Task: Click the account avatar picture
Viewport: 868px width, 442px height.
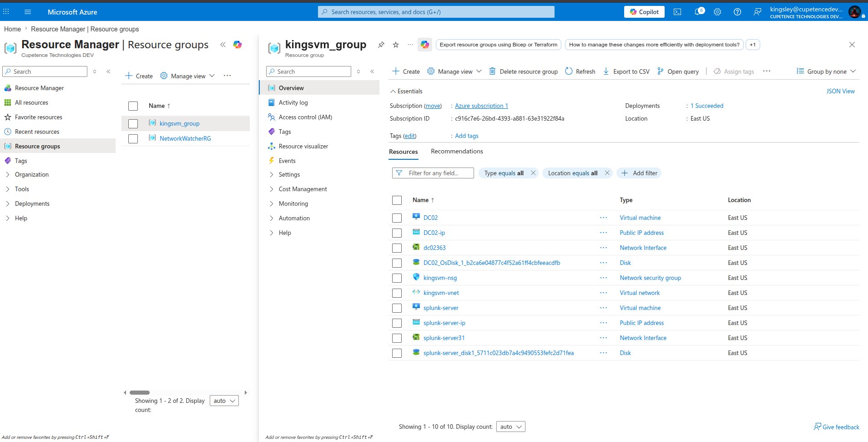Action: point(855,12)
